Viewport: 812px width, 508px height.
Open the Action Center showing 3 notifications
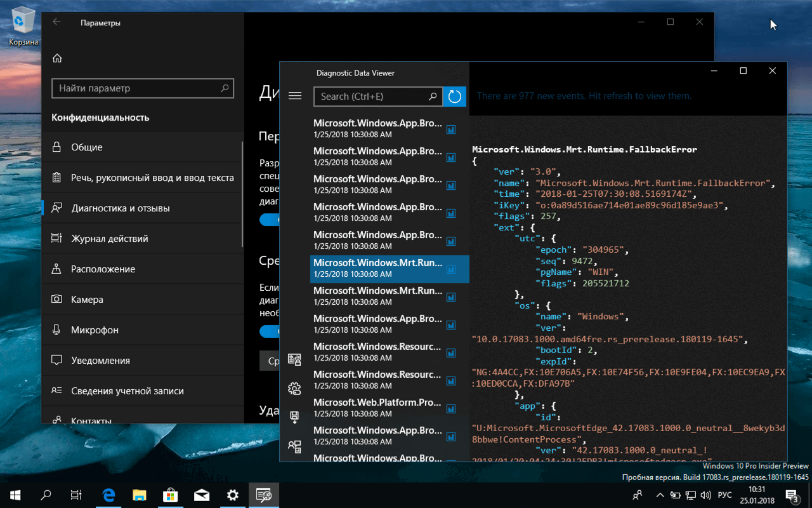792,495
